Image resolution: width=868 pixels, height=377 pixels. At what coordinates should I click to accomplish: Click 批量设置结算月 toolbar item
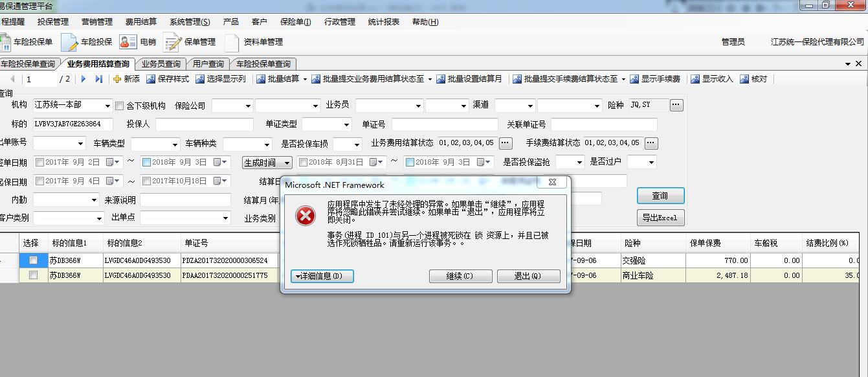469,79
